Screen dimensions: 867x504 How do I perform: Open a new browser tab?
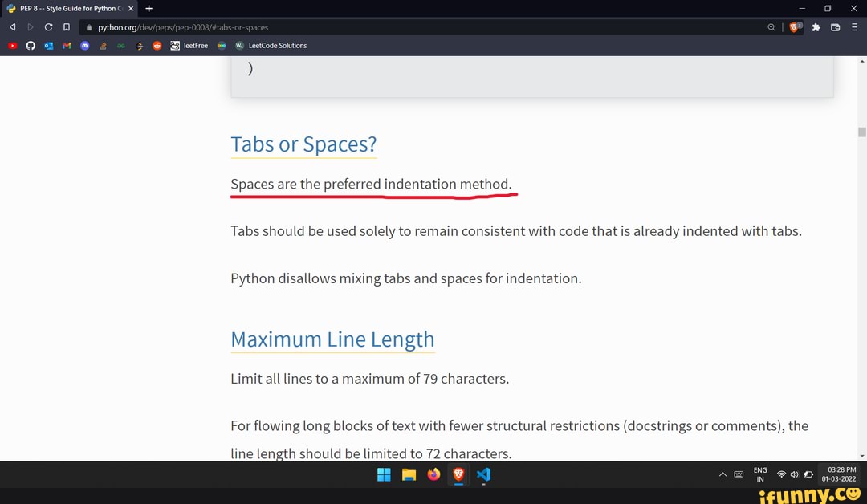point(149,9)
